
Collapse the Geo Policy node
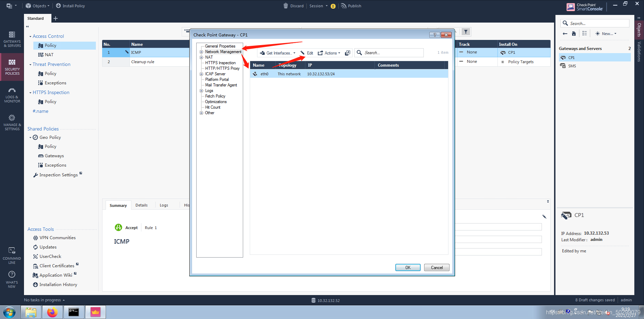(30, 137)
